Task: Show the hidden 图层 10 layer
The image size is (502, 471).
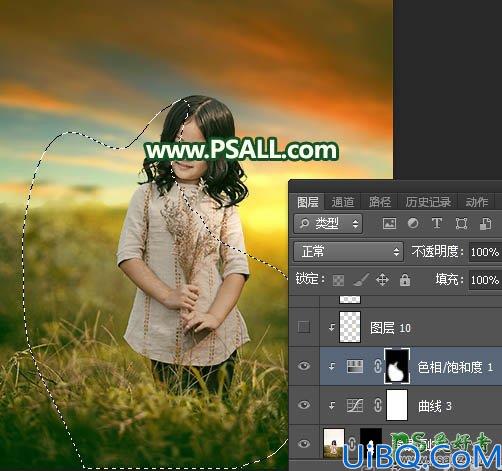Action: click(304, 327)
